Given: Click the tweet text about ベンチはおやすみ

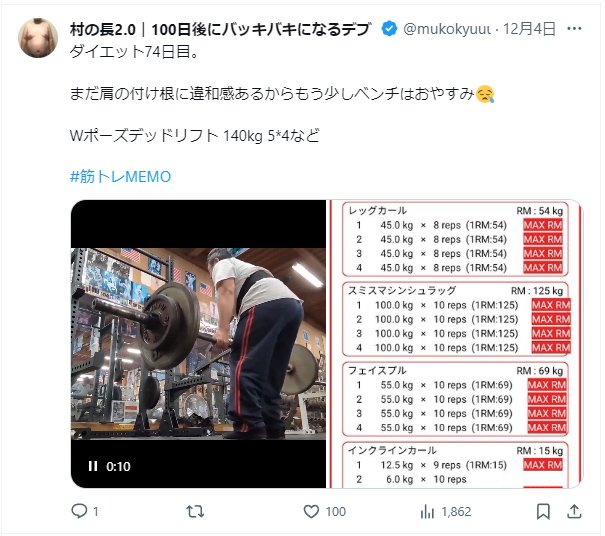Looking at the screenshot, I should pos(282,94).
